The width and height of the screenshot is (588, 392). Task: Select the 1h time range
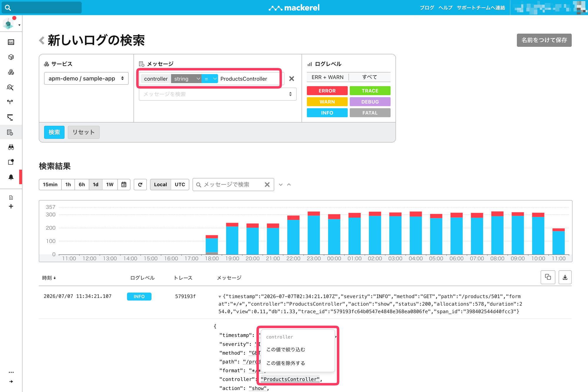tap(68, 184)
